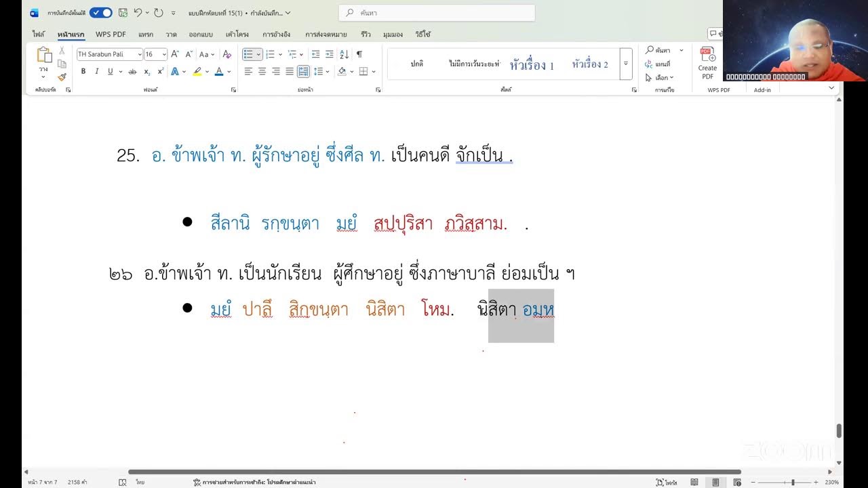This screenshot has width=868, height=488.
Task: Open the font color dropdown arrow
Action: pyautogui.click(x=229, y=71)
